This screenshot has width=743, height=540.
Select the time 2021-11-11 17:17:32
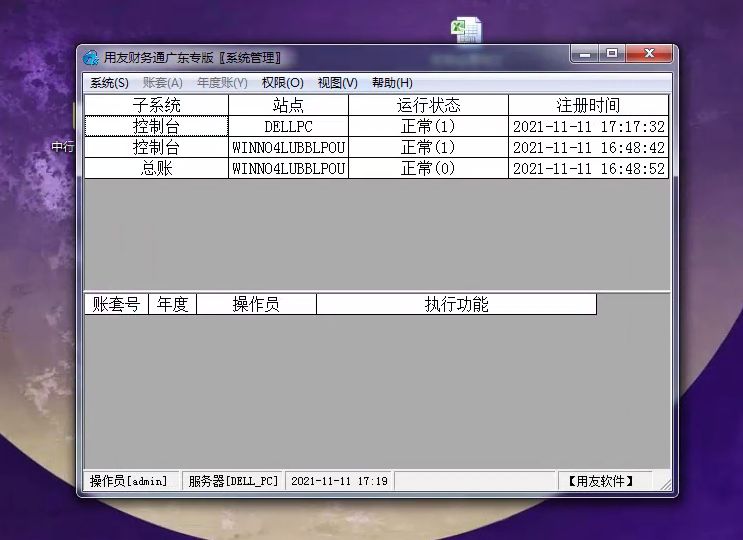point(589,126)
